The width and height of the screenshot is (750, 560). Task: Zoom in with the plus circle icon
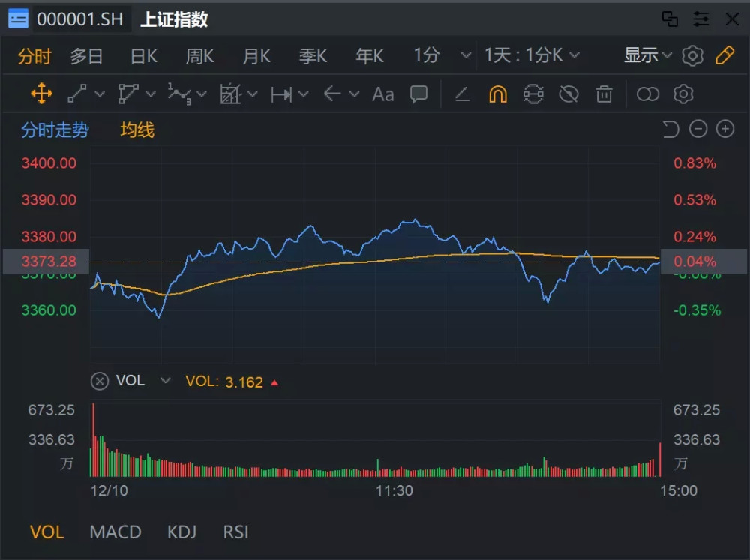724,130
